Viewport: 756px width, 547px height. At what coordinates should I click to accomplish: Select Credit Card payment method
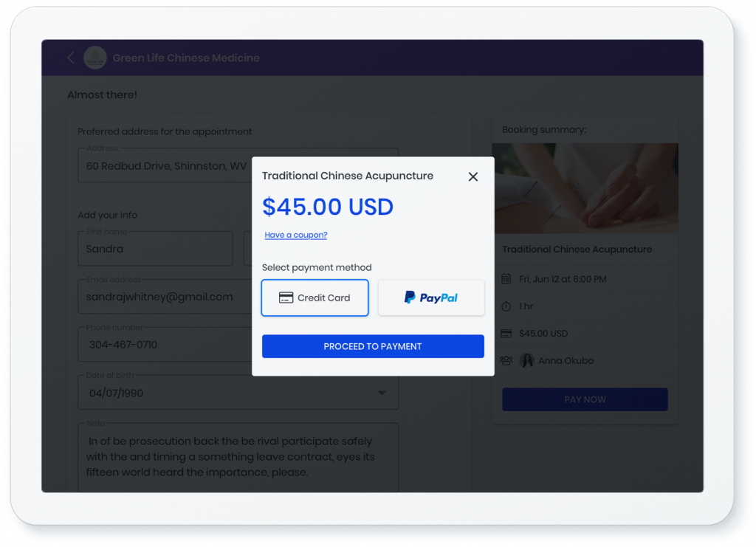[315, 297]
